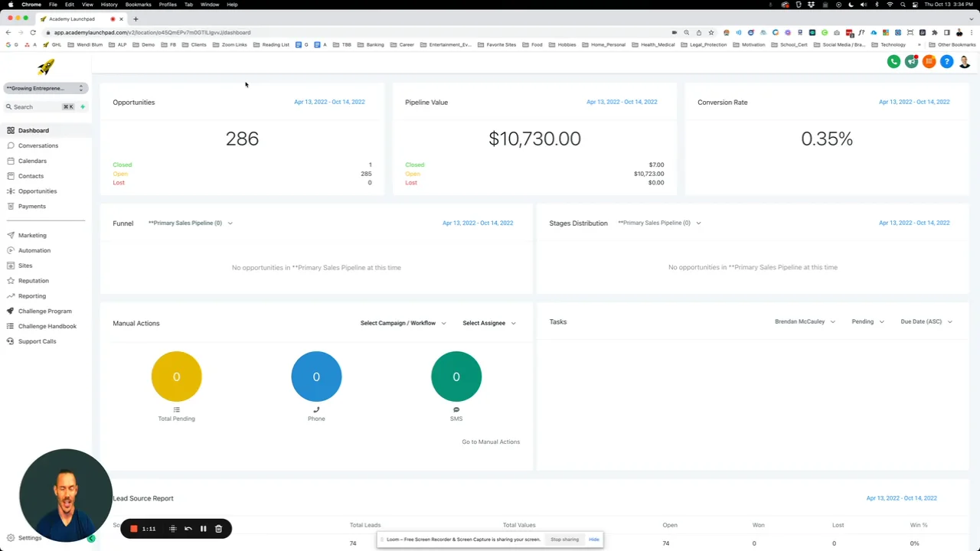980x551 pixels.
Task: Open a new Chrome tab with plus
Action: pyautogui.click(x=136, y=19)
